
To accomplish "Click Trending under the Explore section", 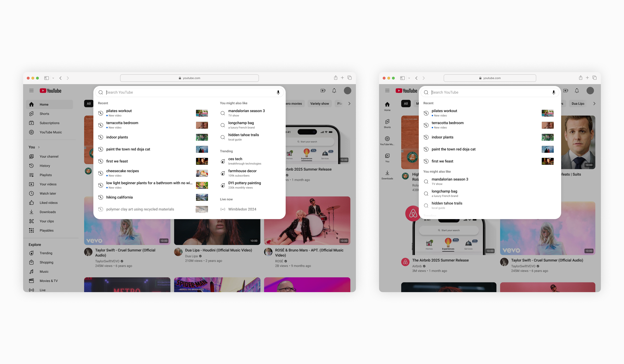I will pyautogui.click(x=46, y=253).
